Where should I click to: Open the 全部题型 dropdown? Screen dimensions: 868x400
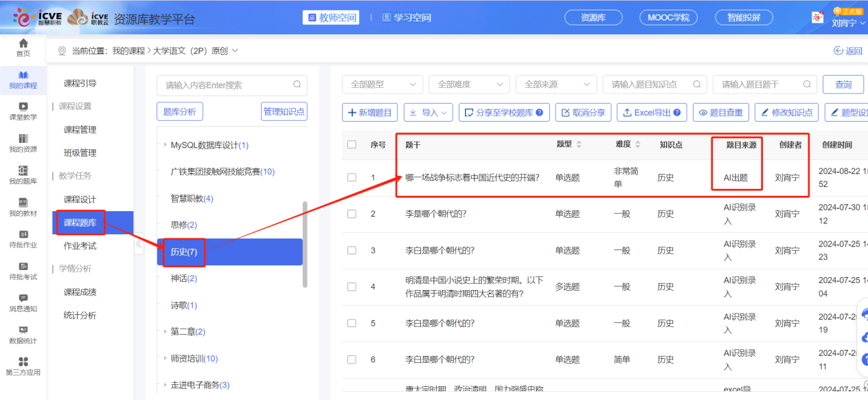click(382, 84)
